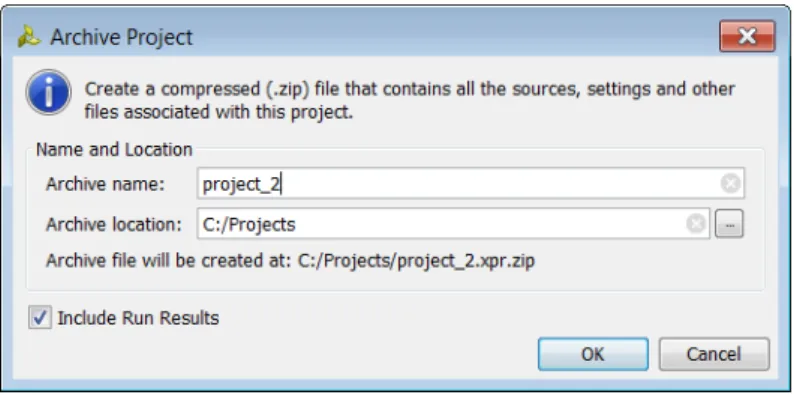Confirm archiving with the OK button

tap(593, 354)
